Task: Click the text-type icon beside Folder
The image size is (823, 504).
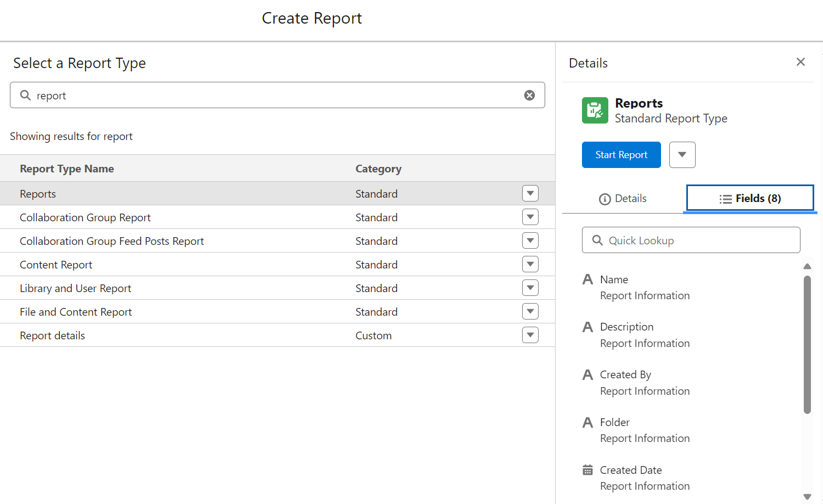Action: [x=587, y=423]
